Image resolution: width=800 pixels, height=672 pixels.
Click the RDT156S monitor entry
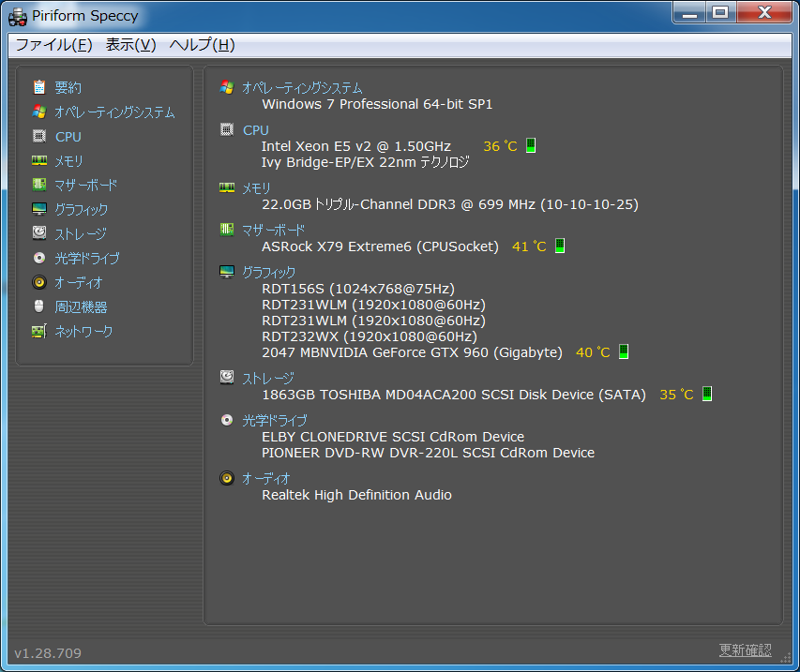(x=358, y=289)
